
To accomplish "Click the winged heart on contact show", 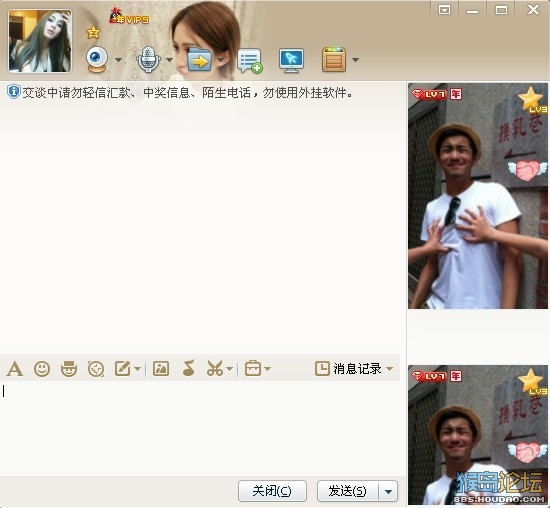I will pos(527,170).
